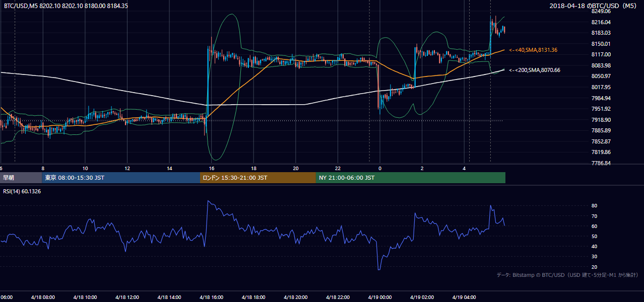The width and height of the screenshot is (644, 302).
Task: Select the 200 SMA 8070.66 label
Action: [535, 70]
